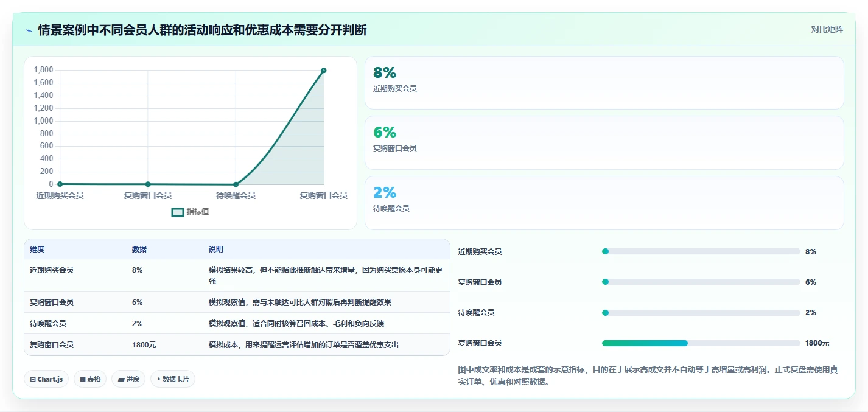Screen dimensions: 868x412
Task: Click the 2% progress bar for 待唤醒会员
Action: 701,312
